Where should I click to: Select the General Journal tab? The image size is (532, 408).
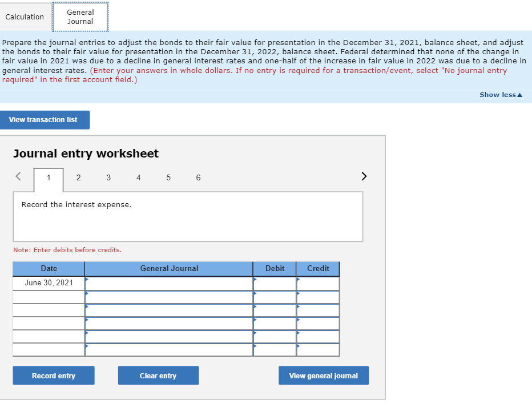tap(80, 17)
